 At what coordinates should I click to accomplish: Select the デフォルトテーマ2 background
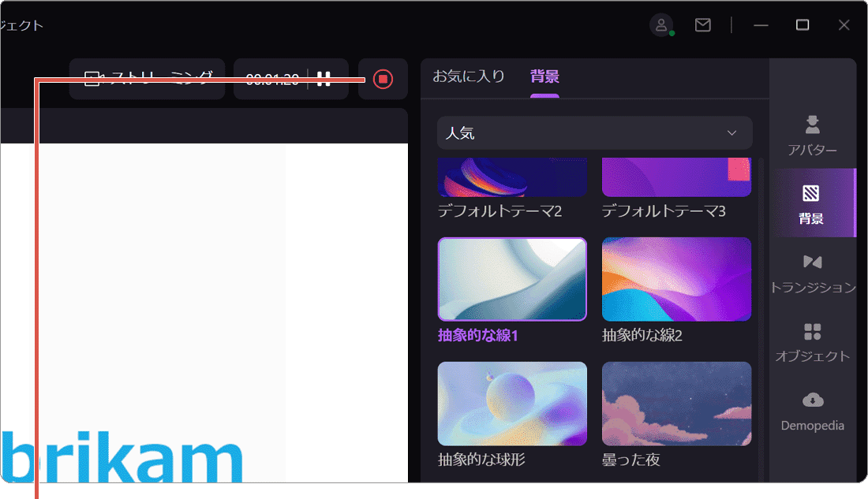pos(512,176)
